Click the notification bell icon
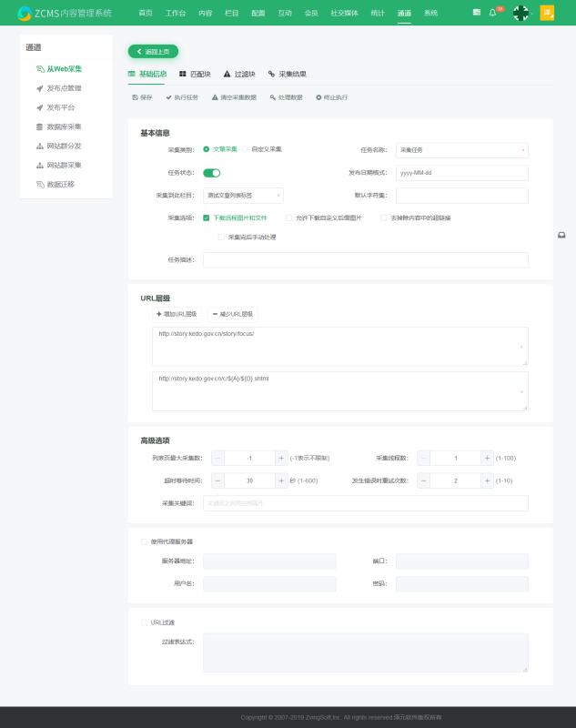 click(x=492, y=13)
